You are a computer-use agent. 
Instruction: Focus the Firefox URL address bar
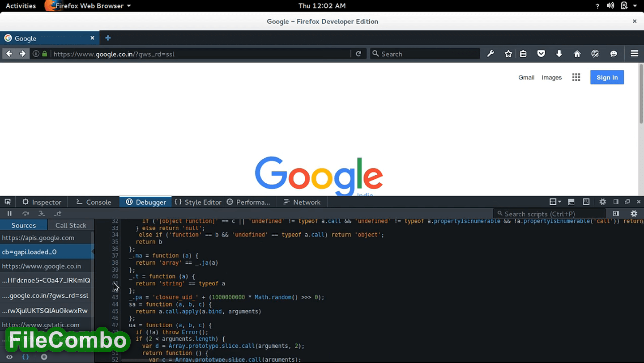pyautogui.click(x=200, y=54)
